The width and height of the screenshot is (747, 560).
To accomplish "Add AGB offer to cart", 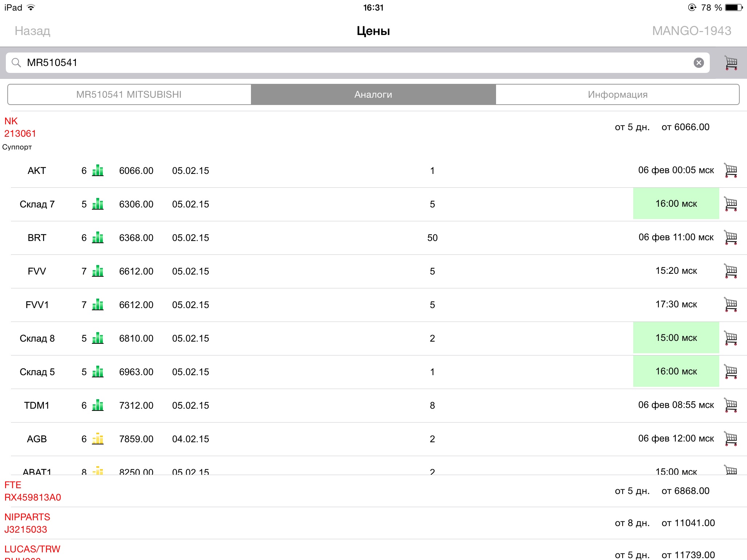I will pos(731,439).
